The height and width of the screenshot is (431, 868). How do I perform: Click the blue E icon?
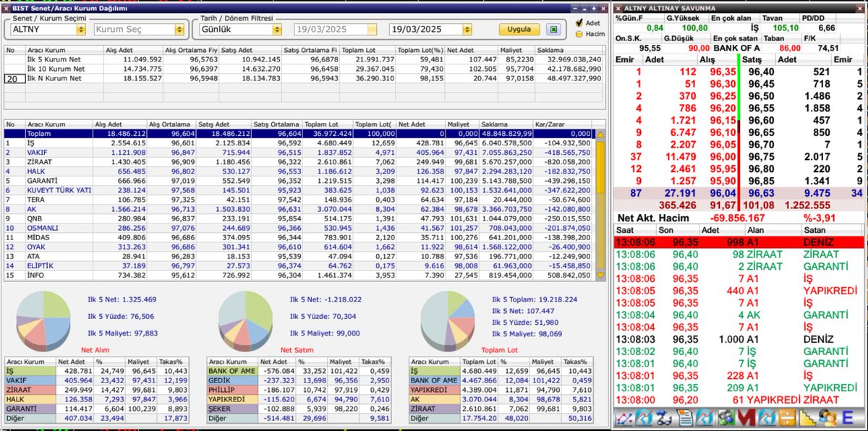[848, 418]
